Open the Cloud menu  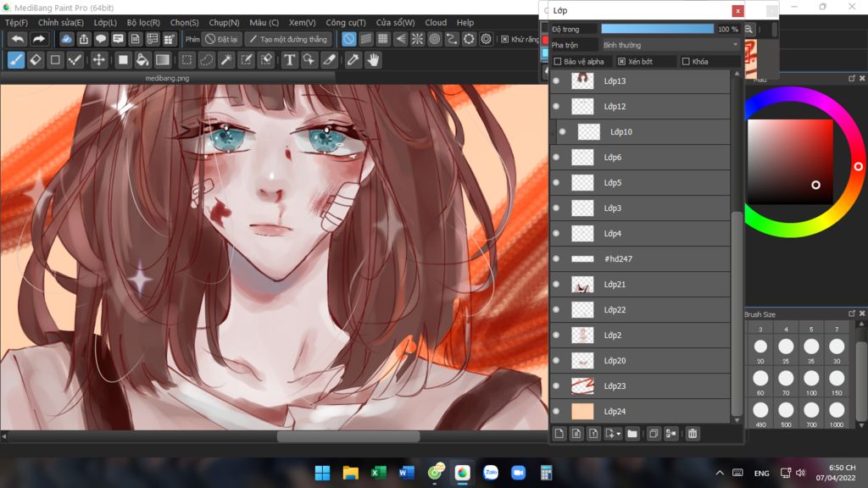coord(436,23)
